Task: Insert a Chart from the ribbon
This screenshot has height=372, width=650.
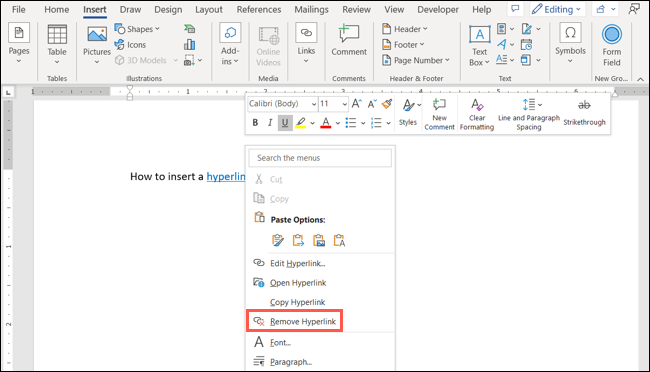Action: (189, 44)
